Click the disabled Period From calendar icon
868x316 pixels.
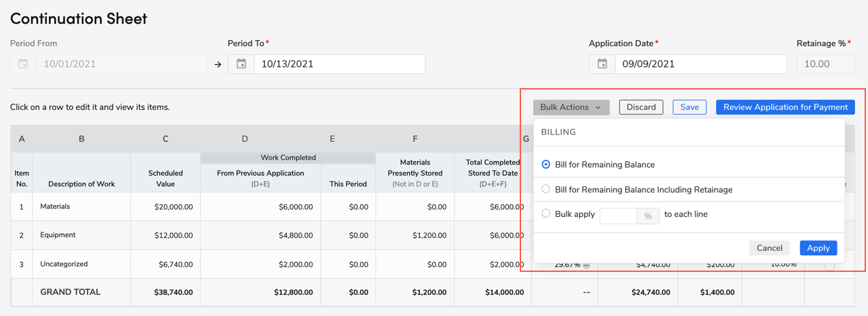(x=24, y=64)
